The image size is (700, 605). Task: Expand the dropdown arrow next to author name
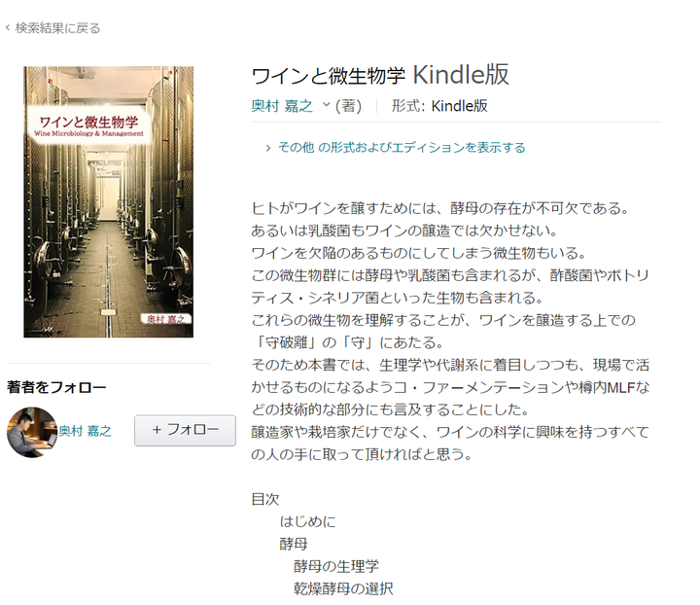(327, 104)
